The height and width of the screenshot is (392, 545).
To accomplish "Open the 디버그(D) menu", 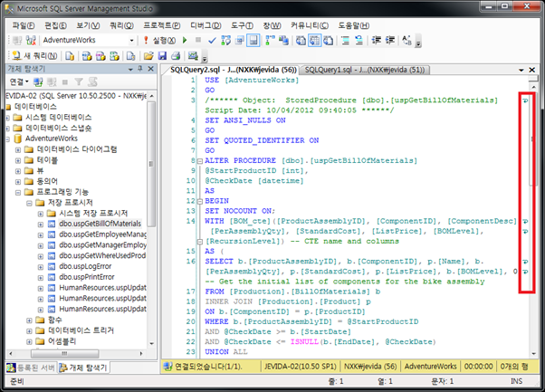I will (x=206, y=25).
